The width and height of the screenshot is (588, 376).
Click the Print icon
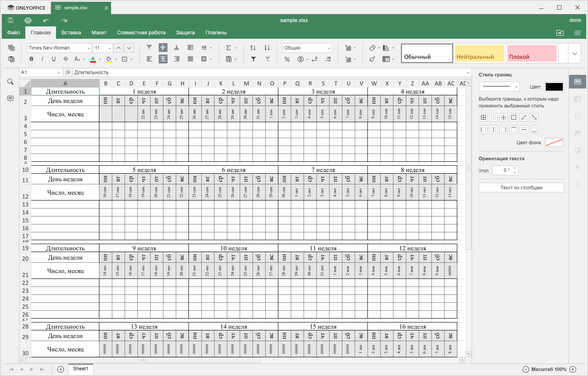pyautogui.click(x=28, y=20)
